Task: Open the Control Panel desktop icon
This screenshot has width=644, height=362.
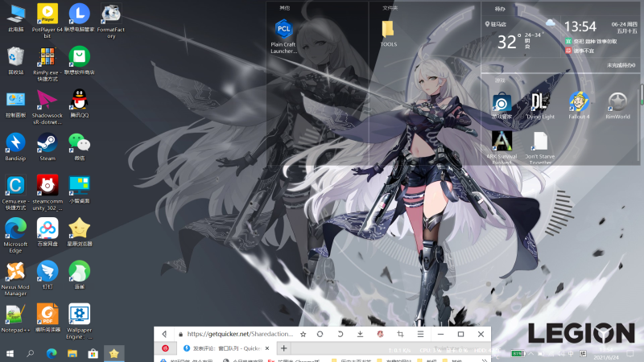Action: [x=15, y=105]
